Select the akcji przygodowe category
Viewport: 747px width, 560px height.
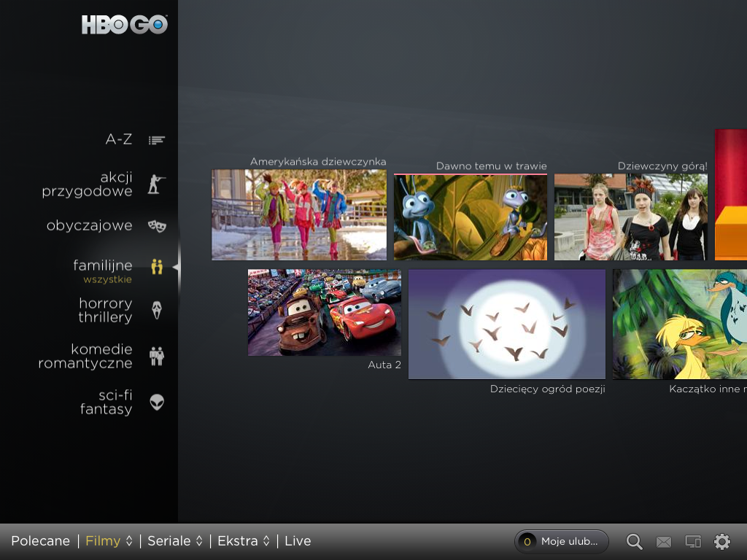88,184
